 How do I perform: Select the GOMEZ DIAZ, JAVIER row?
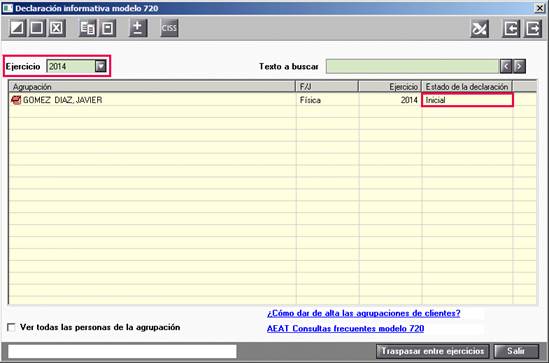[x=272, y=100]
